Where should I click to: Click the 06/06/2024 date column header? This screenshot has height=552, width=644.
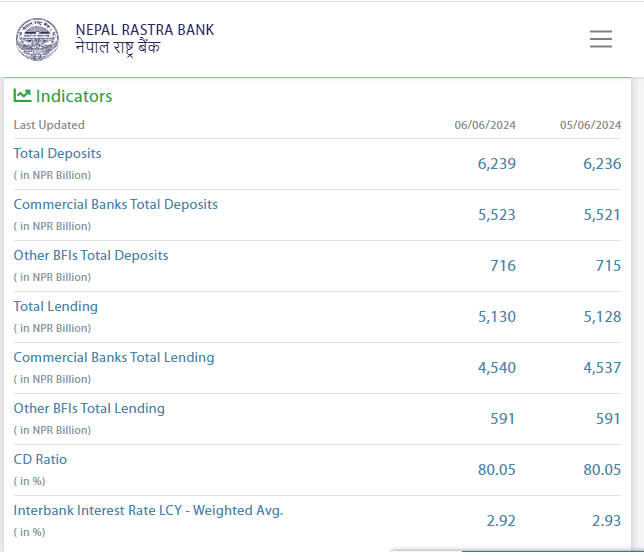[x=485, y=125]
